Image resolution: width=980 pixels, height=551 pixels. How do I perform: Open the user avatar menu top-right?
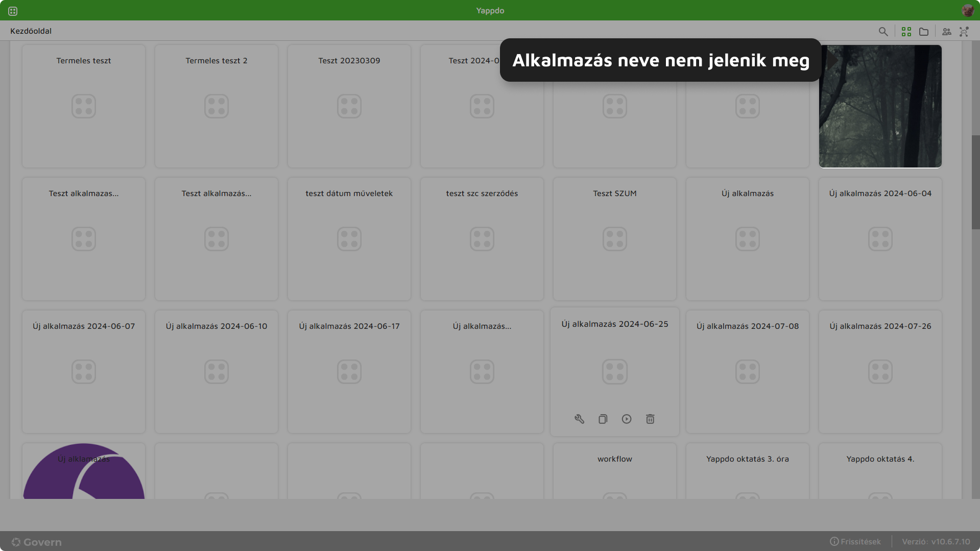[x=968, y=10]
